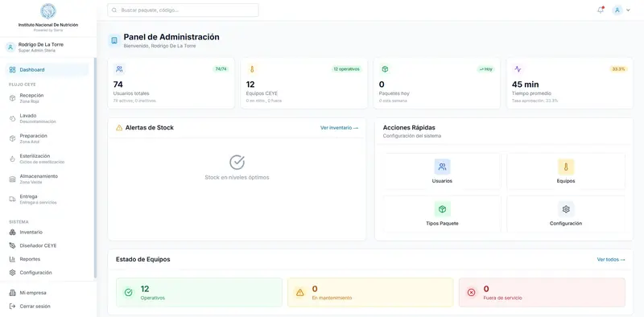Open Esterilización cycles section
The height and width of the screenshot is (317, 644).
point(47,158)
